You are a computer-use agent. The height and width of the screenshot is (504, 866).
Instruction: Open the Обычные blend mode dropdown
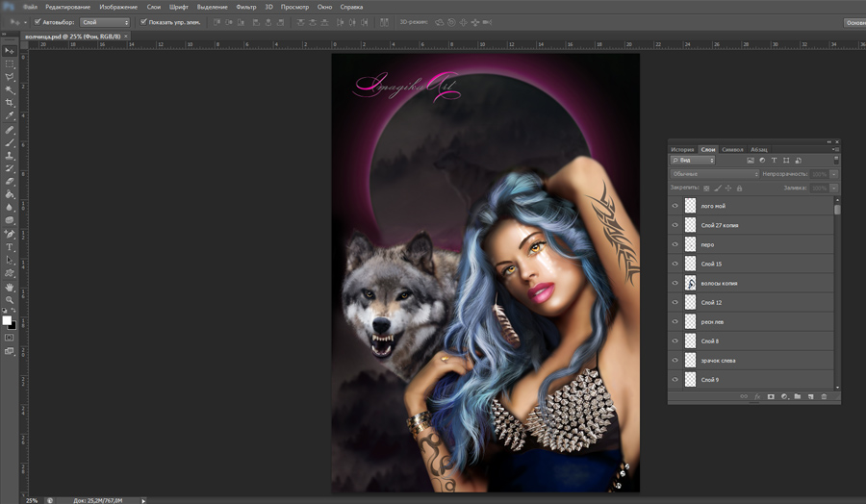click(714, 174)
